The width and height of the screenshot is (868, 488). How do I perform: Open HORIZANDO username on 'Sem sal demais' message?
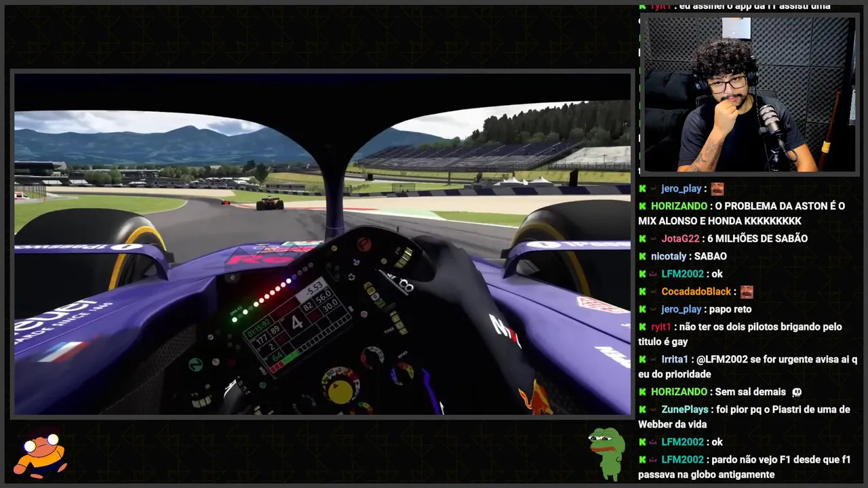pos(679,392)
